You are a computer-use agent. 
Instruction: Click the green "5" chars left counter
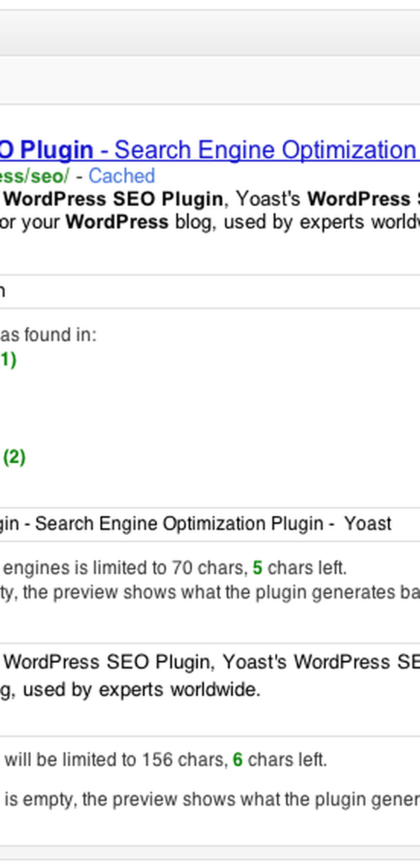(x=258, y=567)
